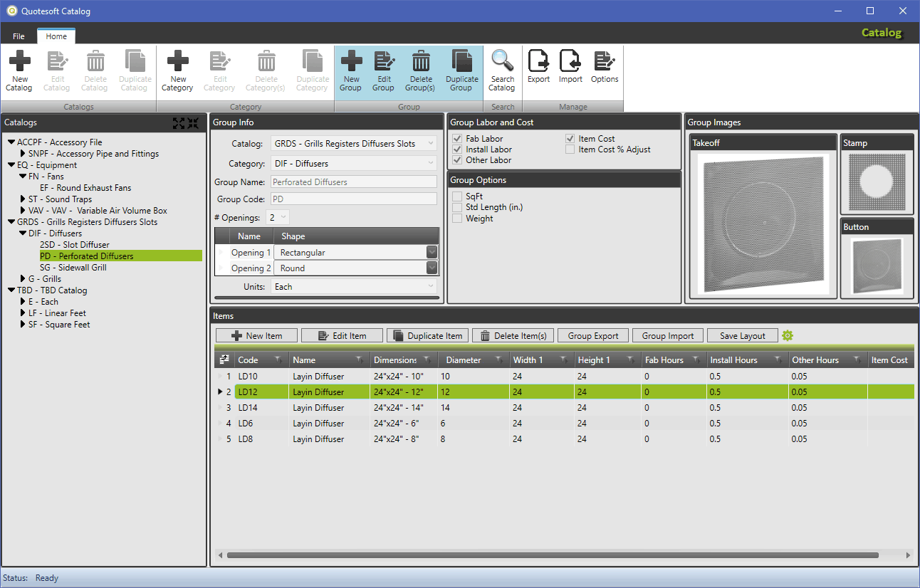Uncheck the Fab Labor checkbox
920x588 pixels.
457,139
